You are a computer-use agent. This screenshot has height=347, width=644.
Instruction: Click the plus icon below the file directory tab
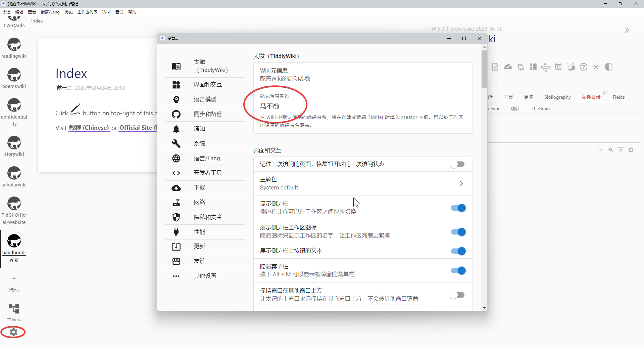pos(601,150)
